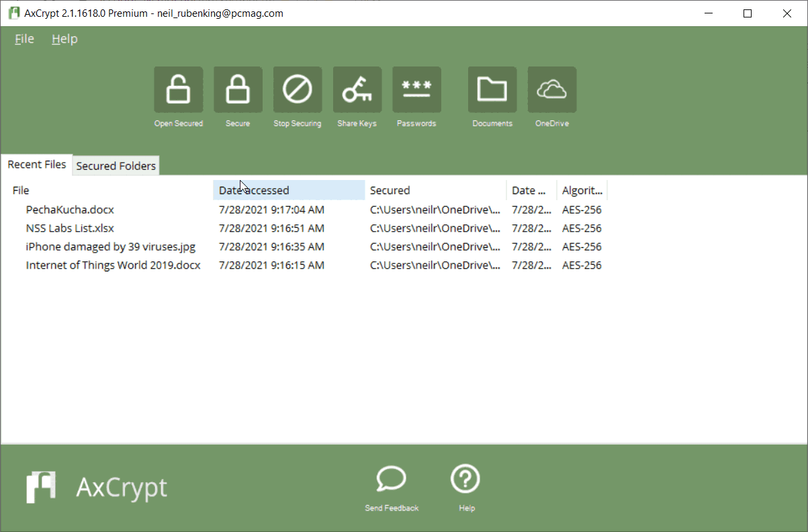Viewport: 808px width, 532px height.
Task: Open the File menu
Action: [x=24, y=38]
